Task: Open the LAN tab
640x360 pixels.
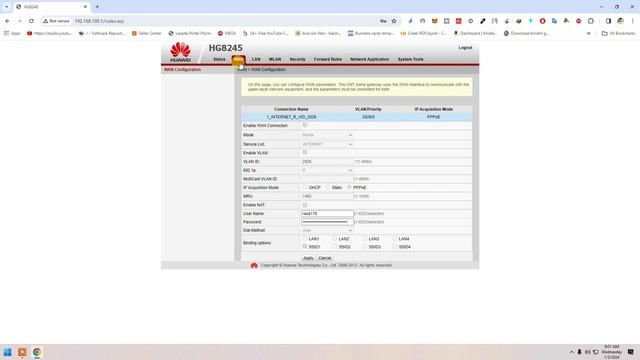Action: tap(256, 59)
